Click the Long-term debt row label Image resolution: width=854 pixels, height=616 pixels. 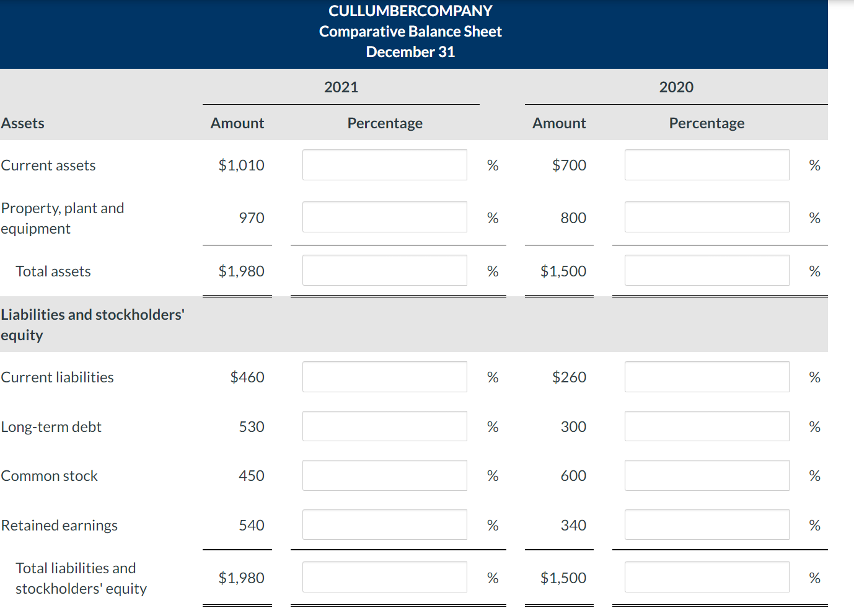tap(51, 427)
